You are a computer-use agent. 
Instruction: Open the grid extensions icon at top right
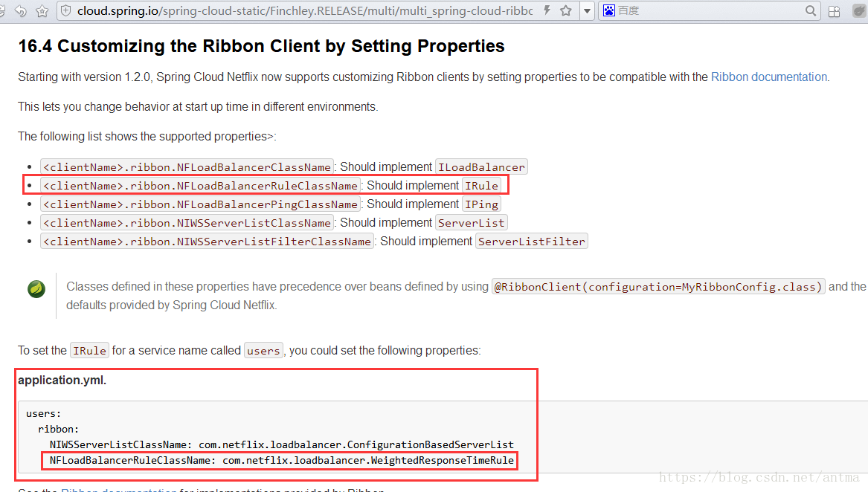(835, 11)
